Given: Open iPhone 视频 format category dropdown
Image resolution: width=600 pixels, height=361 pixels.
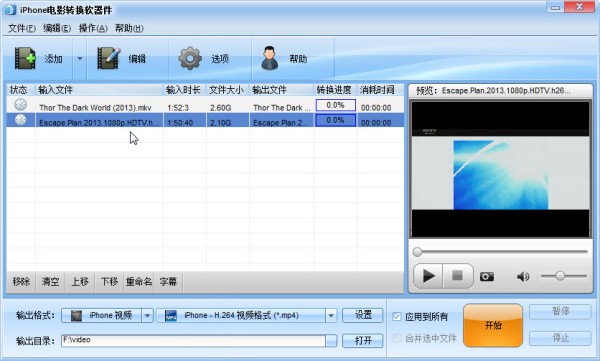Looking at the screenshot, I should pos(147,316).
